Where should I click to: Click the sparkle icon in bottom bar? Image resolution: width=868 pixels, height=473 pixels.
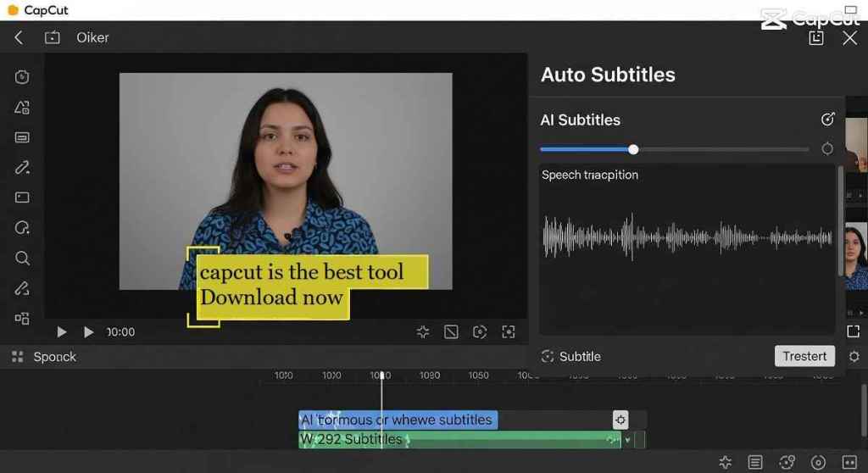pyautogui.click(x=726, y=462)
